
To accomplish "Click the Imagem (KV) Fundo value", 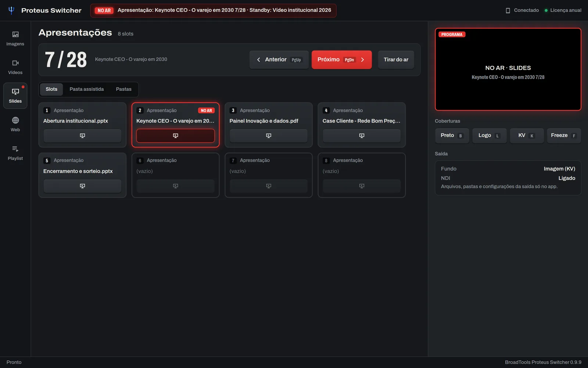I will tap(559, 169).
